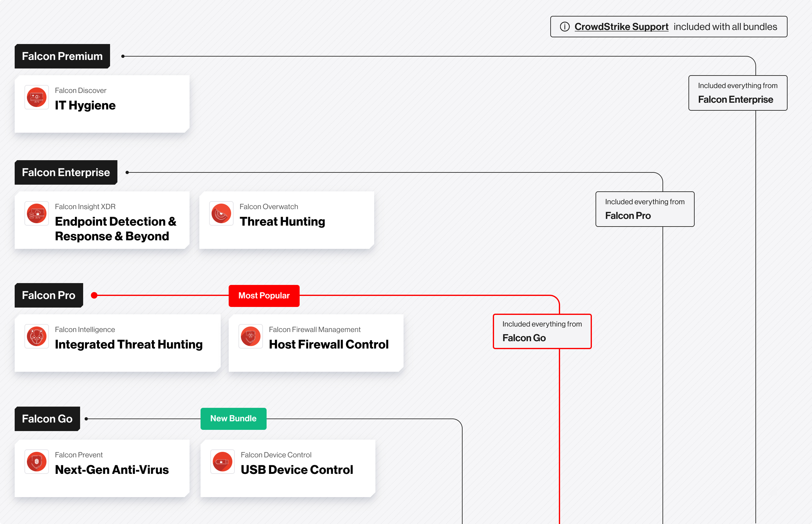
Task: Click the New Bundle badge
Action: (x=233, y=419)
